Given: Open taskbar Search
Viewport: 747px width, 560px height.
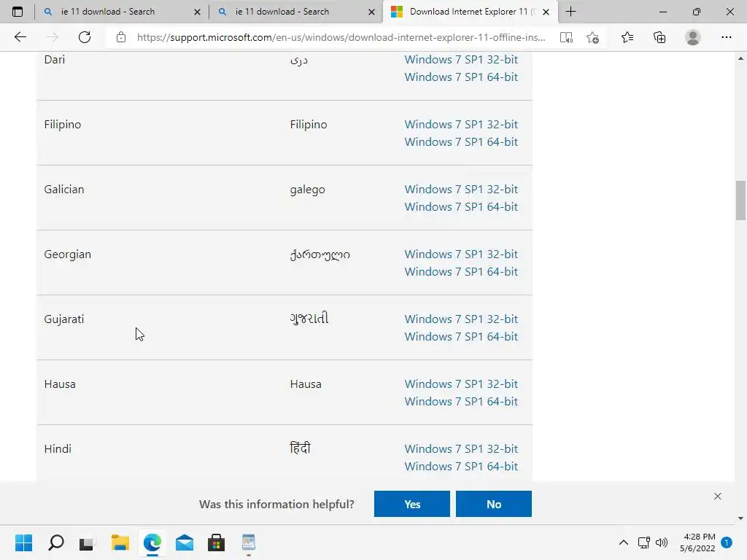Looking at the screenshot, I should pyautogui.click(x=55, y=542).
